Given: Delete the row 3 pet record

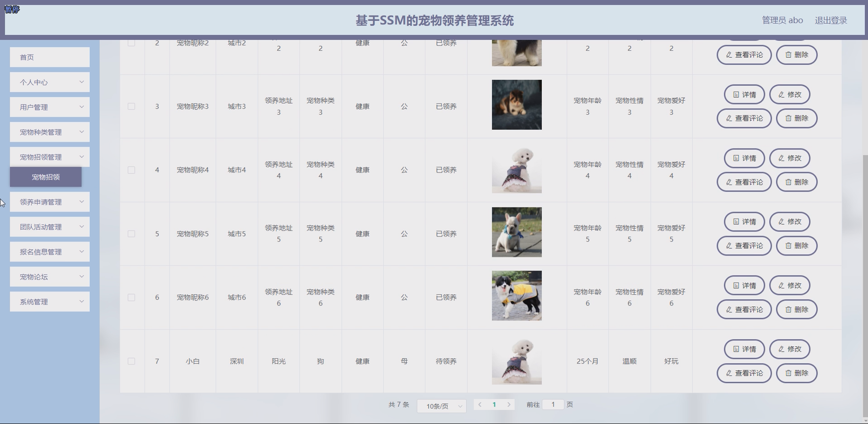Looking at the screenshot, I should pyautogui.click(x=796, y=118).
